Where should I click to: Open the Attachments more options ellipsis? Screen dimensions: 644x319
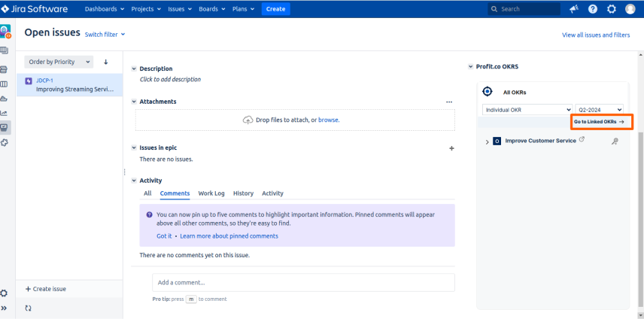pyautogui.click(x=449, y=102)
